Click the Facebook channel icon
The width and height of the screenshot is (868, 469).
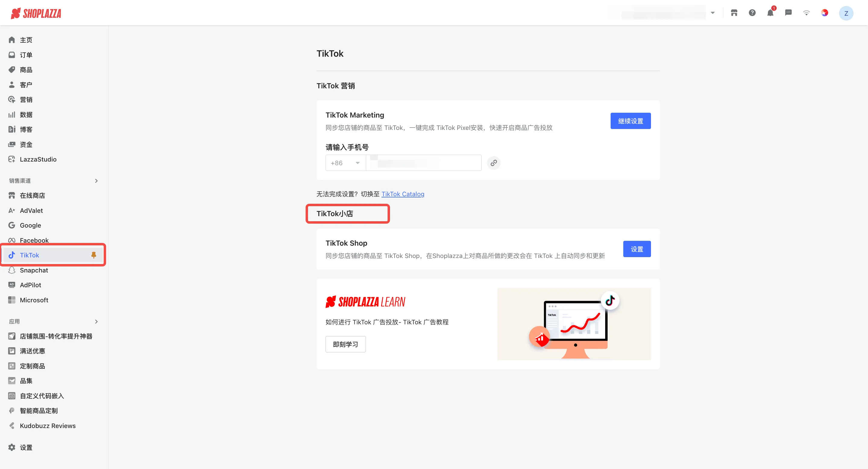(x=12, y=240)
